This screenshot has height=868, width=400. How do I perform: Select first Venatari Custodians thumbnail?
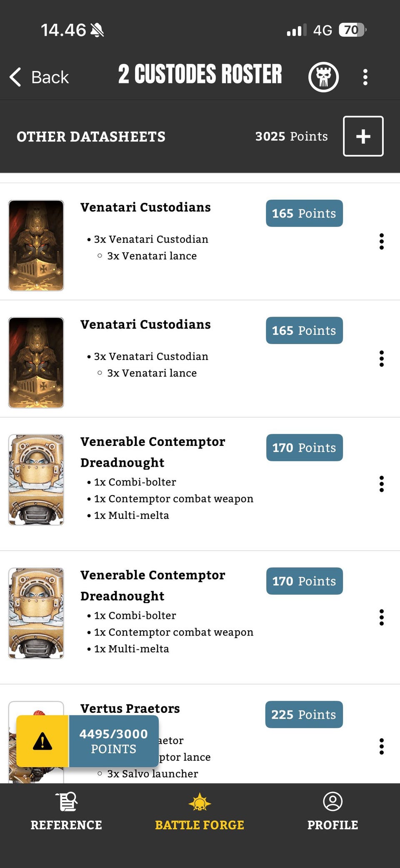click(36, 245)
